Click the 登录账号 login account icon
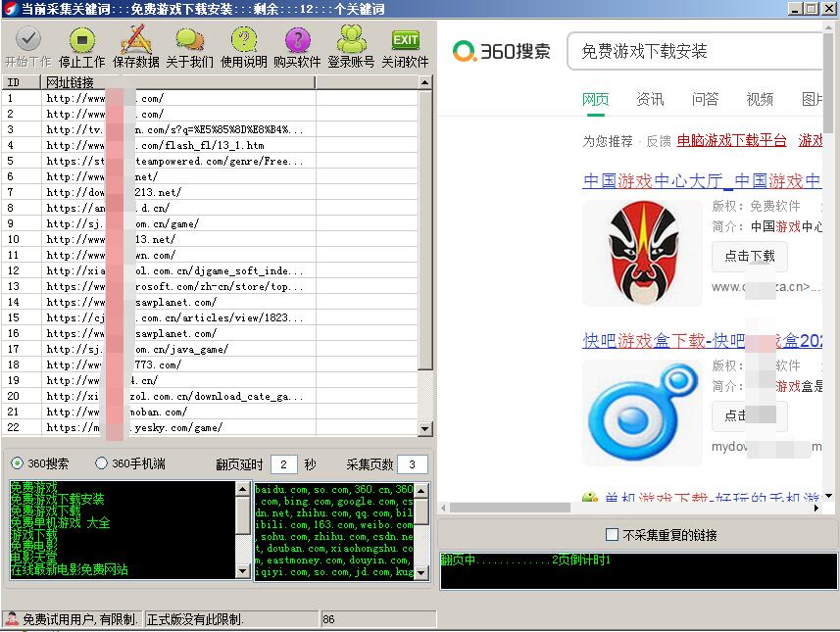840x632 pixels. tap(351, 40)
